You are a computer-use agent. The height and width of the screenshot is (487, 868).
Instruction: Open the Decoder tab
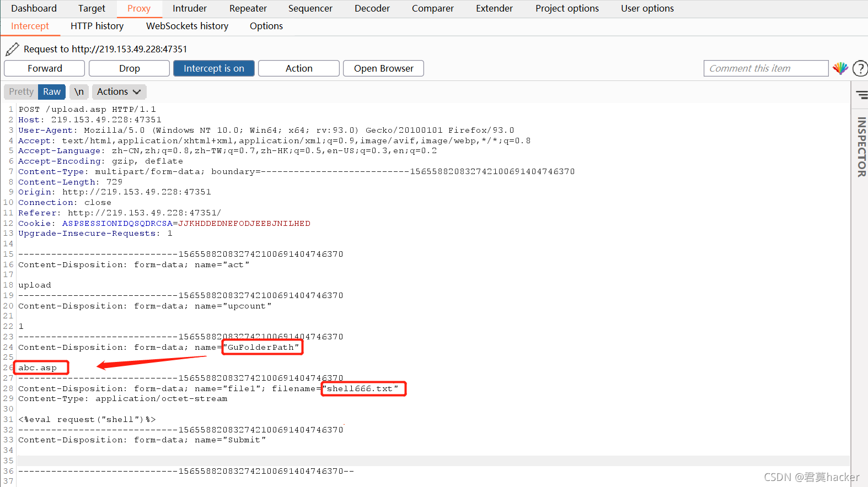point(372,8)
